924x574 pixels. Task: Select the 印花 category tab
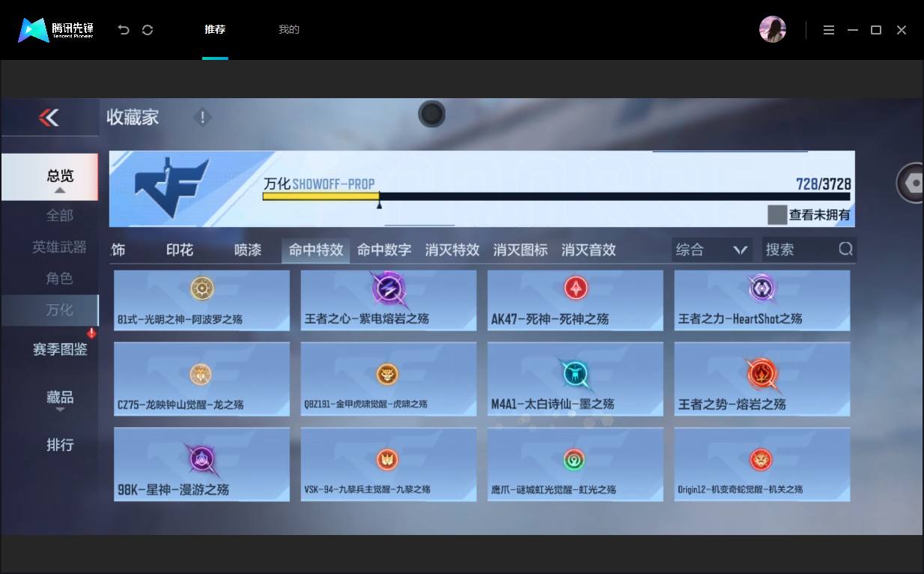[180, 250]
